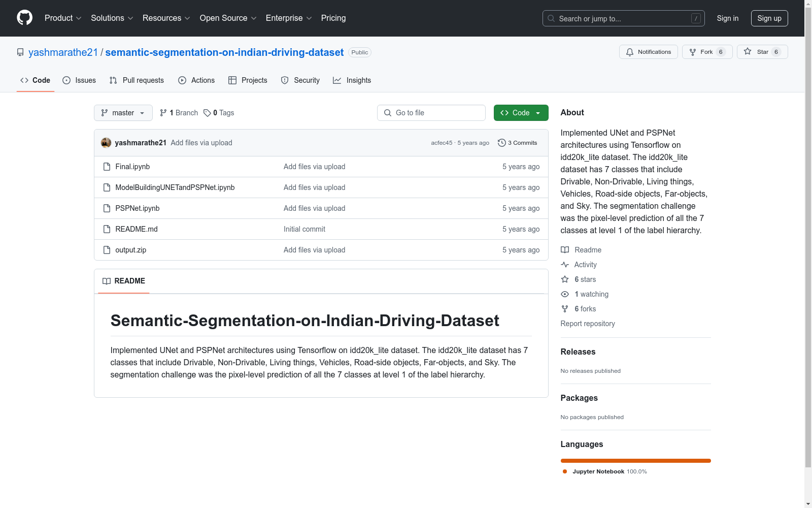Switch to the Issues tab

[79, 80]
